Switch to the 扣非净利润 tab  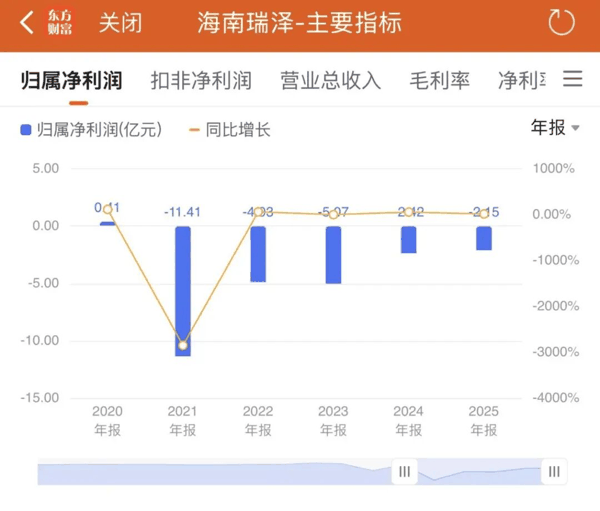(x=201, y=80)
